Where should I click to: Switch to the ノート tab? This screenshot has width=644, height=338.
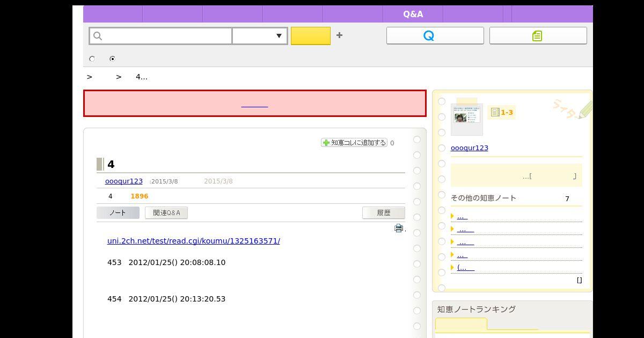(118, 213)
